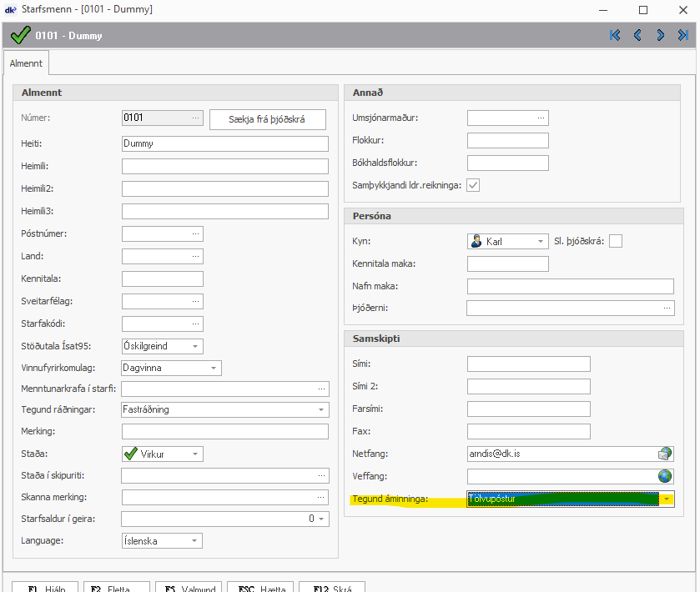Click the lookup dots in Þjóðerni field
Viewport: 700px width, 592px height.
pos(666,309)
